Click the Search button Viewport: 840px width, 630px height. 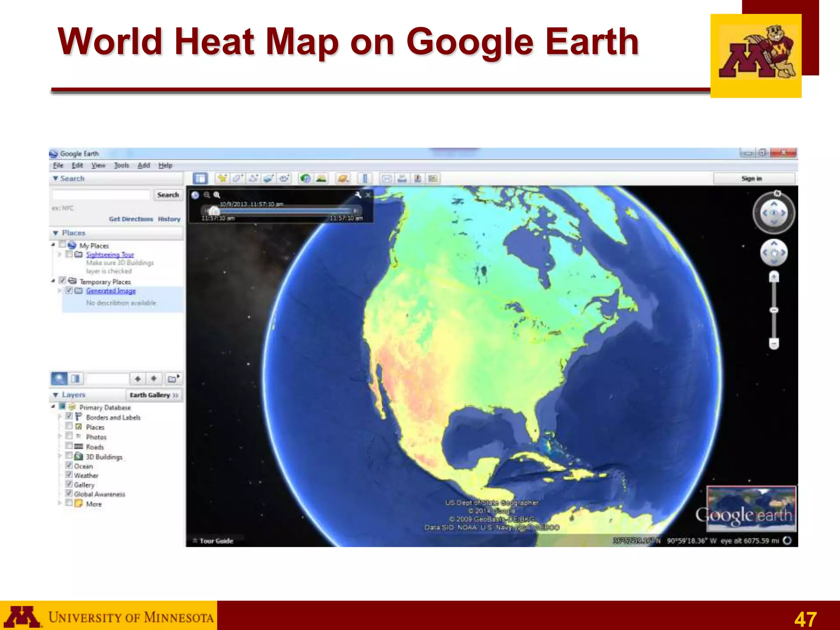(x=168, y=195)
